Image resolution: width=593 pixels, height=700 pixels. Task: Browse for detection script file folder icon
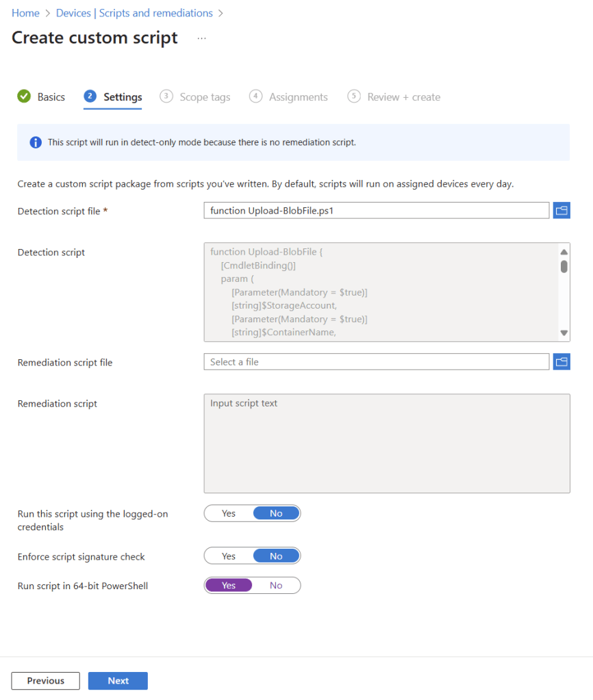562,211
